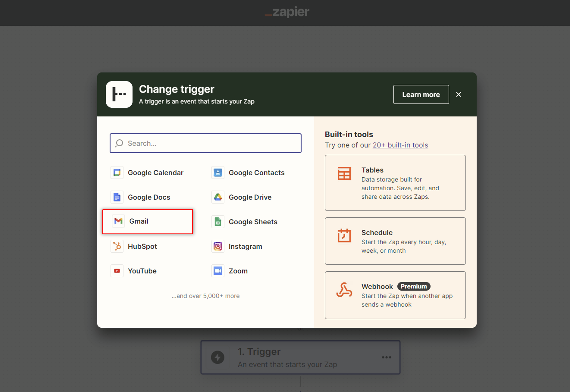
Task: Click the trigger icon in dialog header
Action: (119, 94)
